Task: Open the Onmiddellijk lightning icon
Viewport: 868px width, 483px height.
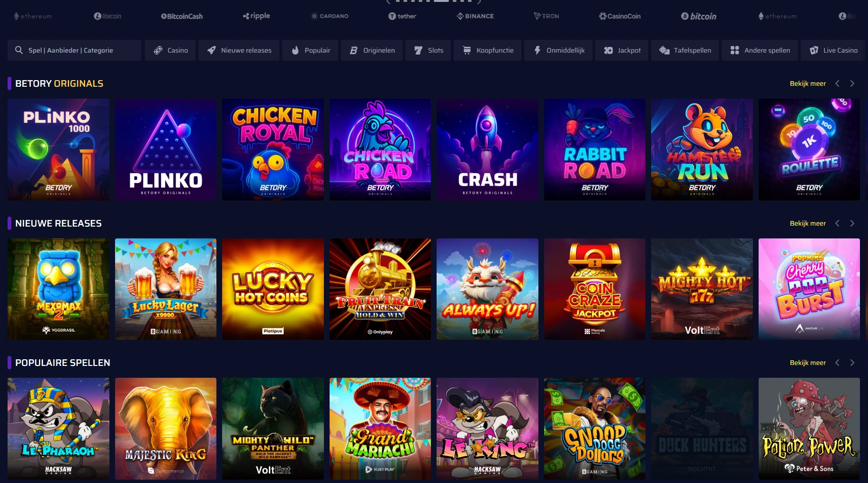Action: pos(537,50)
